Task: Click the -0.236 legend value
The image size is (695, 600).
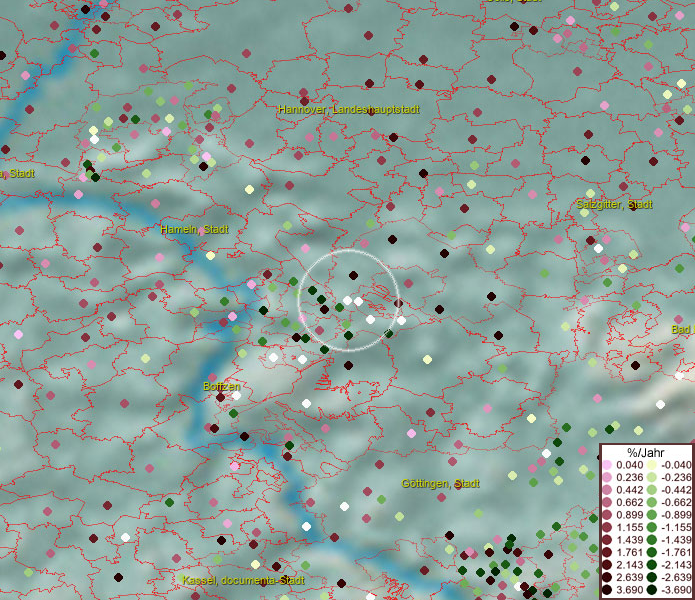Action: 676,477
